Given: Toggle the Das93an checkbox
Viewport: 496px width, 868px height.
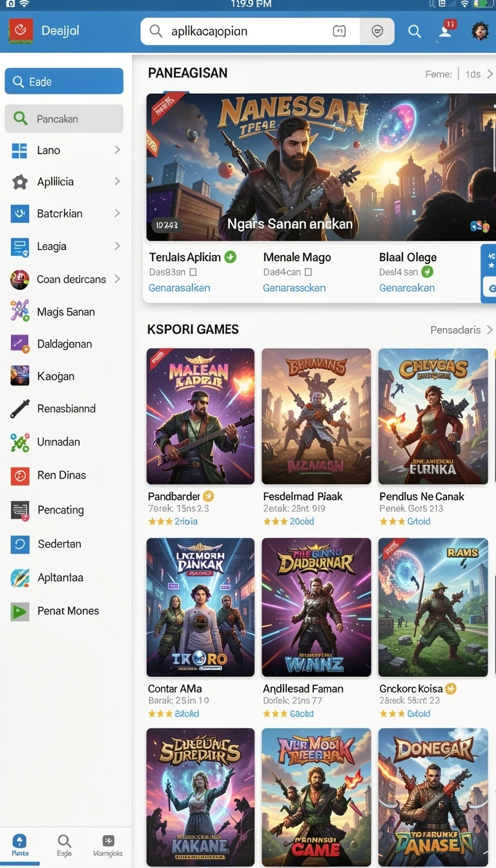Looking at the screenshot, I should (192, 273).
